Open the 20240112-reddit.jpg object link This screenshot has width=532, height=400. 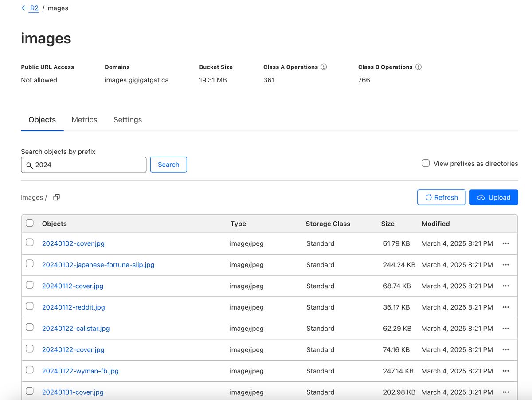[74, 307]
